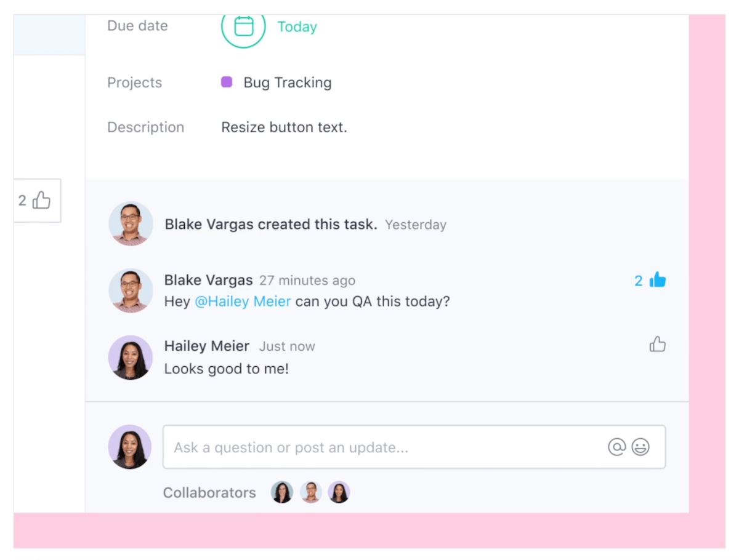Click the second collaborator avatar
Screen dimensions: 739x560
pos(310,492)
